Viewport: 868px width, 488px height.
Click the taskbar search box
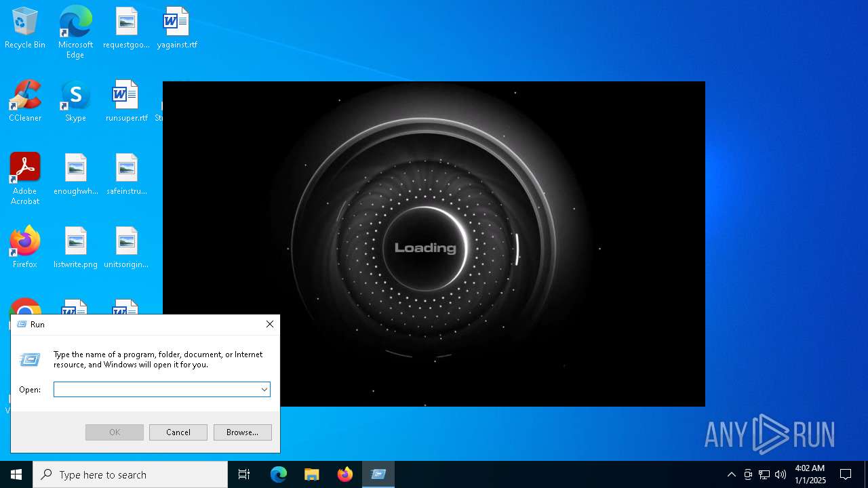tap(130, 474)
